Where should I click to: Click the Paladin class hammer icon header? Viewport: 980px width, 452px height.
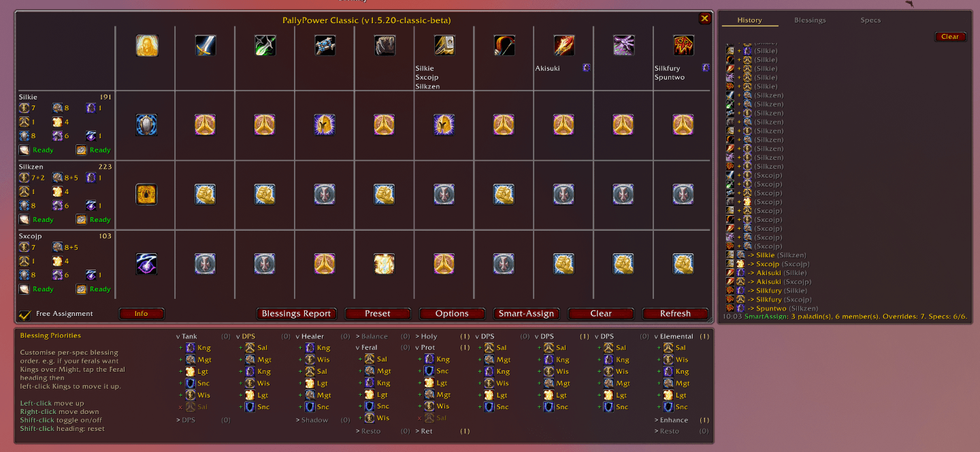(444, 46)
